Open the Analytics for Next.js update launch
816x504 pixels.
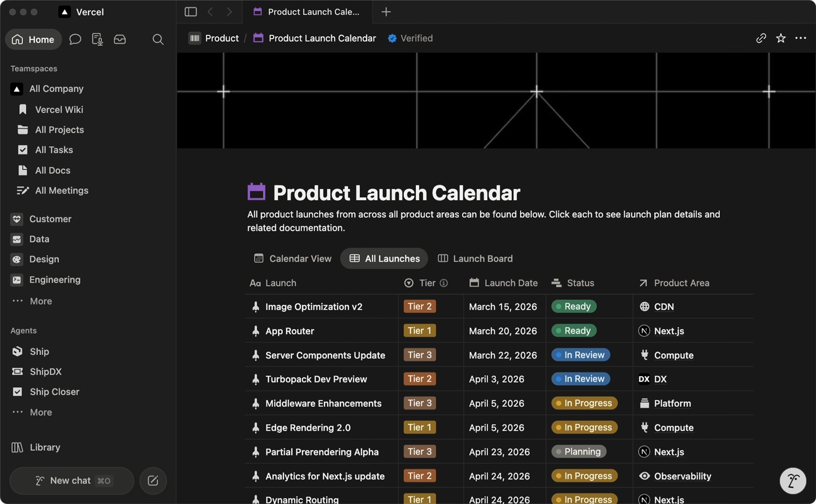click(325, 476)
